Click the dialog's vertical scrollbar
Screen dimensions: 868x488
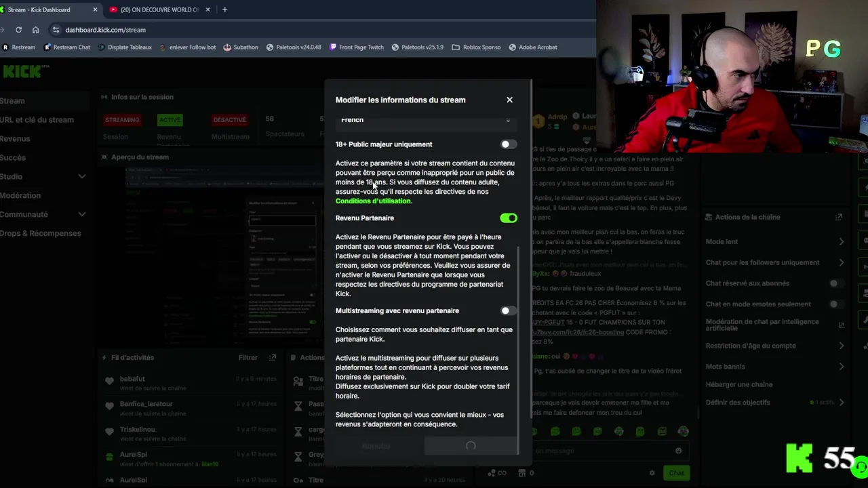click(519, 349)
